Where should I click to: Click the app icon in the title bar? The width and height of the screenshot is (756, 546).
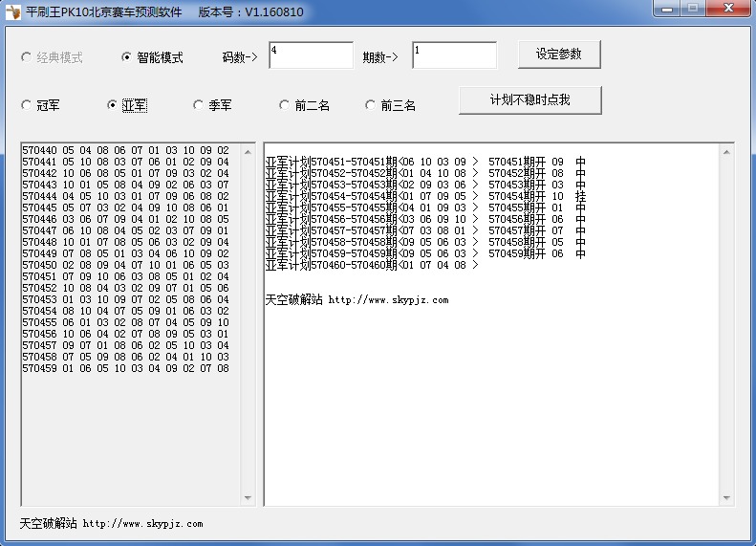click(13, 12)
